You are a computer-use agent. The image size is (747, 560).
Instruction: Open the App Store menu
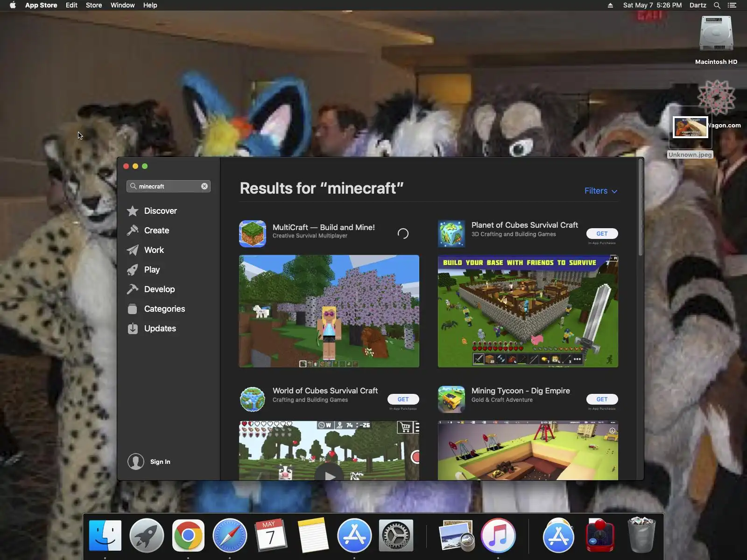pyautogui.click(x=41, y=5)
